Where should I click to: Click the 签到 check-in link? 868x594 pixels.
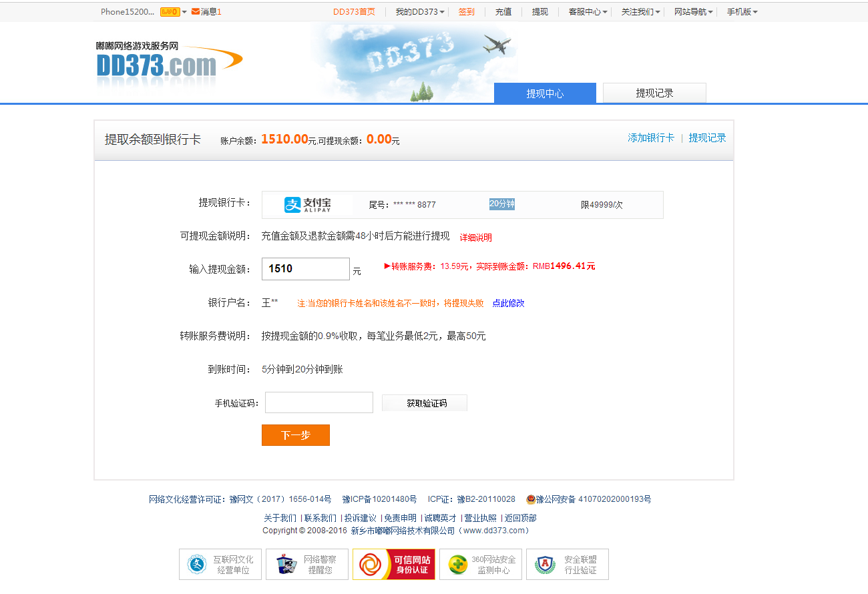466,11
